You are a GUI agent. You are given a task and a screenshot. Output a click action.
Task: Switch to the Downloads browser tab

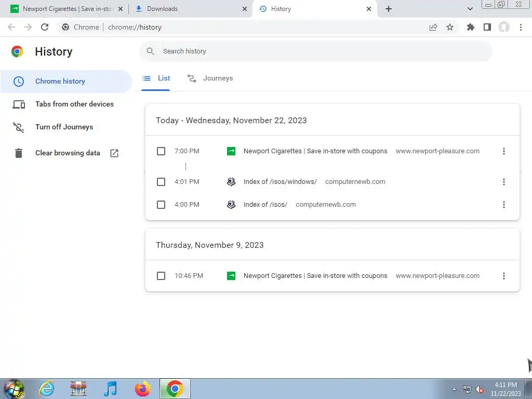tap(190, 9)
